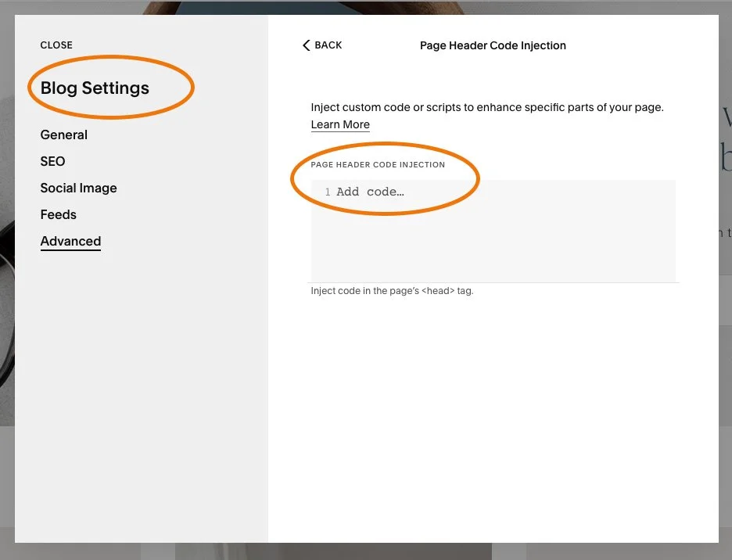This screenshot has height=560, width=732.
Task: Click the Page Header Code Injection title
Action: [x=493, y=45]
